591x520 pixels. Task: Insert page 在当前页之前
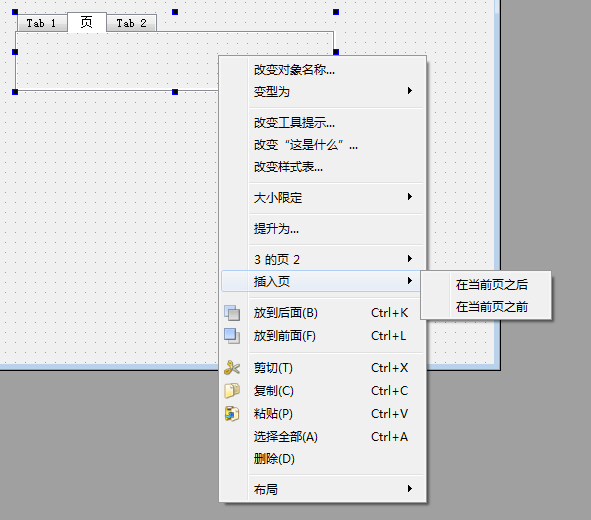[x=486, y=307]
